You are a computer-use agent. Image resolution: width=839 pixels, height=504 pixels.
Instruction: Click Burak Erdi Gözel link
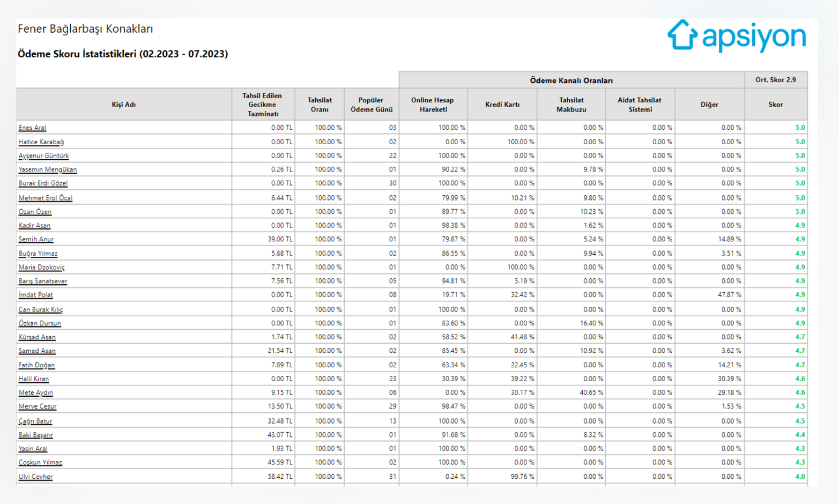coord(43,183)
